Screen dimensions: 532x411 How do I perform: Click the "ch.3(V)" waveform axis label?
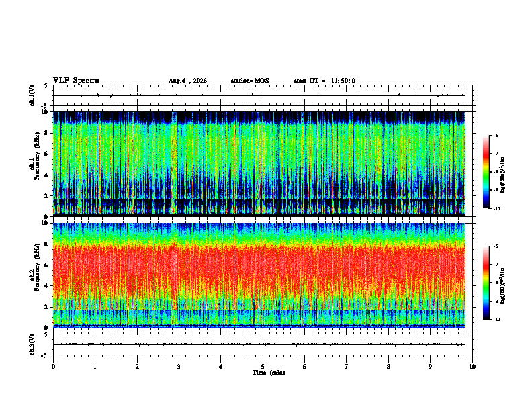tap(32, 345)
